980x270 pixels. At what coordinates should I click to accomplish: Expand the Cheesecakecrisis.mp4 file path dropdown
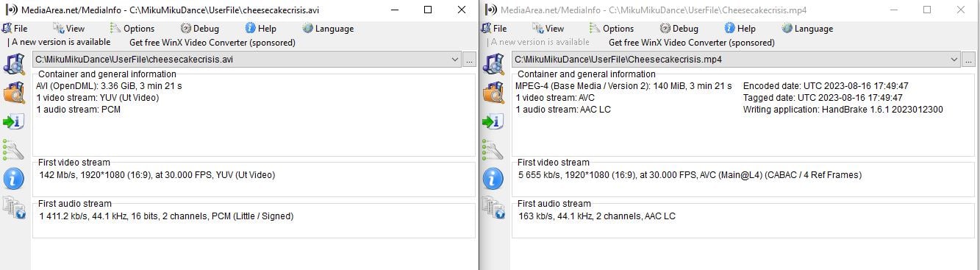(954, 60)
